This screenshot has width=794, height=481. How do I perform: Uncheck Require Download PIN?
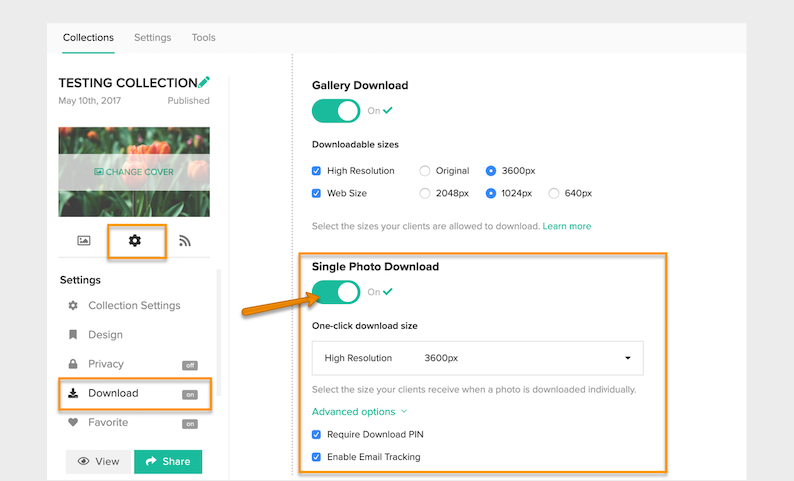click(x=316, y=434)
